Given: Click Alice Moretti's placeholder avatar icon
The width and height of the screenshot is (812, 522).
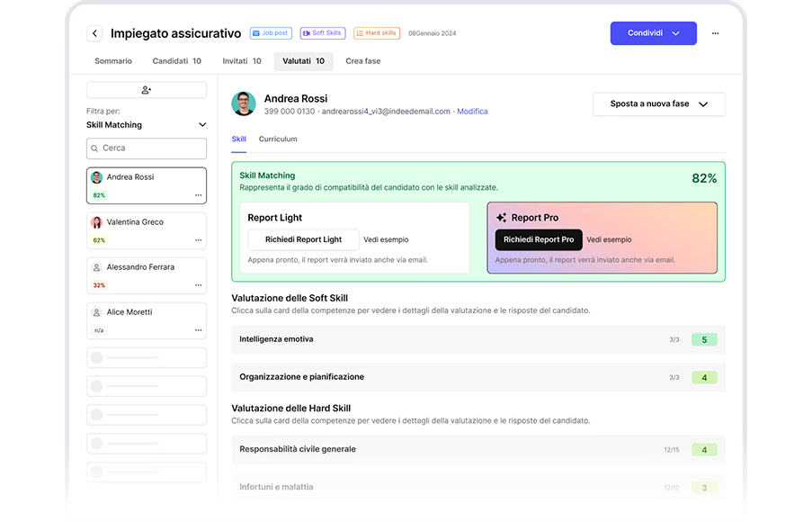Looking at the screenshot, I should click(96, 312).
